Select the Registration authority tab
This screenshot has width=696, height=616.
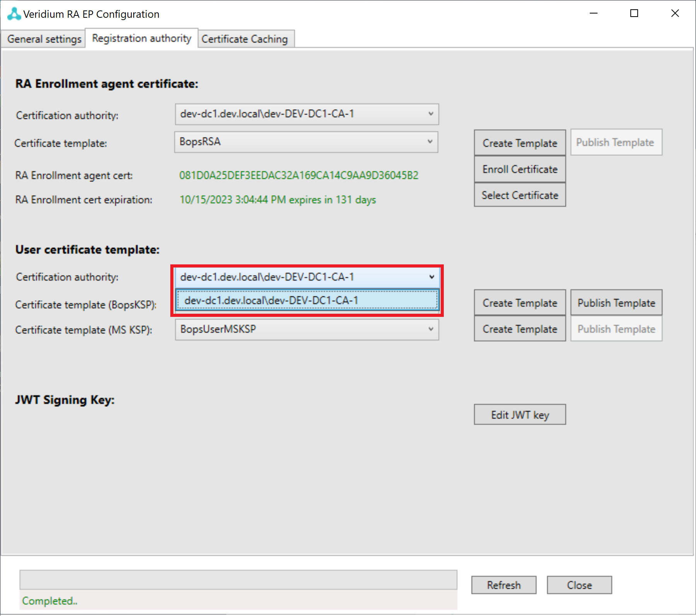[141, 38]
